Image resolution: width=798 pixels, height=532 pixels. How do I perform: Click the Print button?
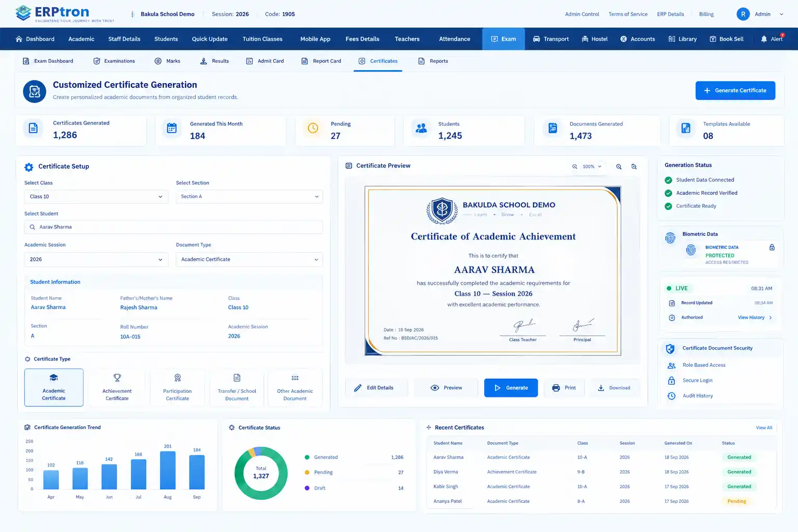tap(564, 388)
